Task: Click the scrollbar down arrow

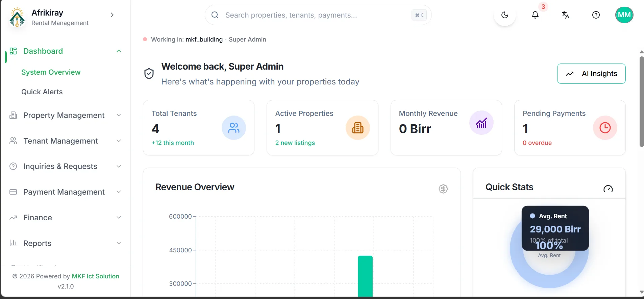Action: [x=642, y=292]
